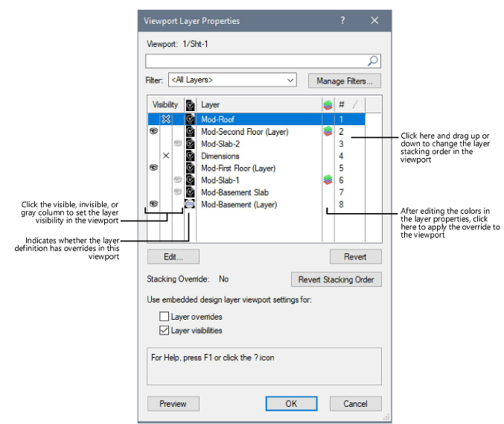This screenshot has height=424, width=504.
Task: Click the override icon for Mod-Roof
Action: (x=190, y=119)
